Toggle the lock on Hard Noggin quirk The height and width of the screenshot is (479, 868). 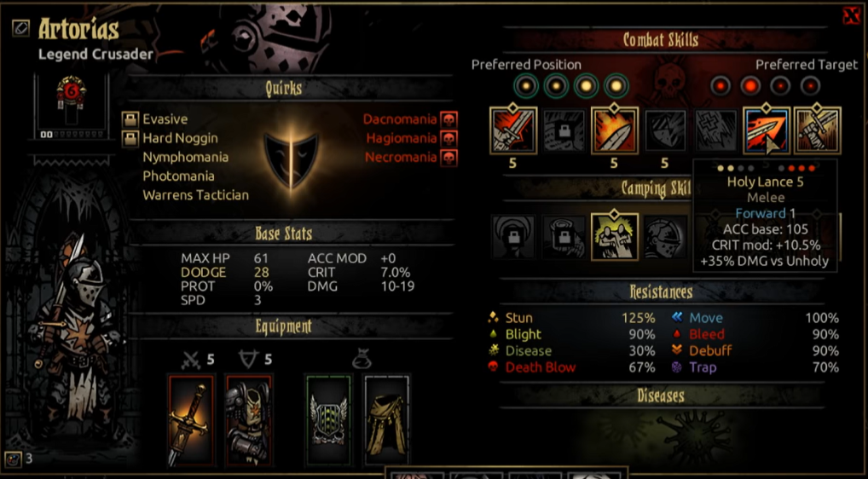click(x=130, y=138)
